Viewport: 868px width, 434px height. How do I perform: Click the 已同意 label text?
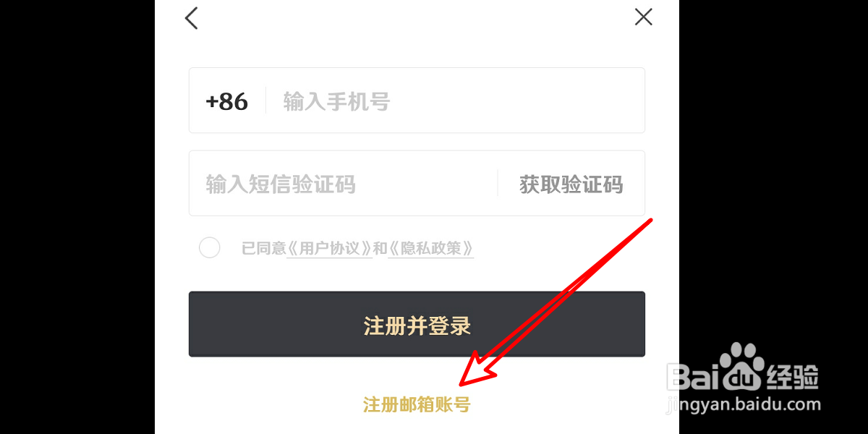(x=263, y=249)
